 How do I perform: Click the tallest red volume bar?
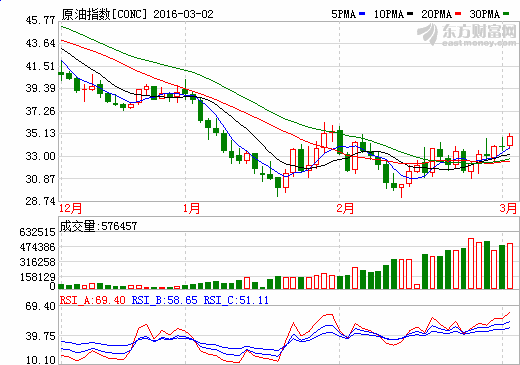(x=471, y=263)
